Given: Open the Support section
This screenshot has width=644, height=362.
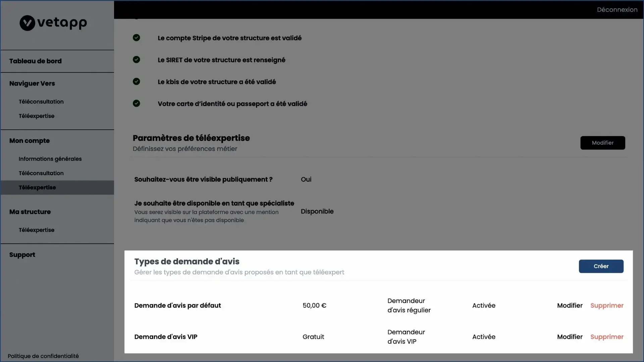Looking at the screenshot, I should [22, 255].
